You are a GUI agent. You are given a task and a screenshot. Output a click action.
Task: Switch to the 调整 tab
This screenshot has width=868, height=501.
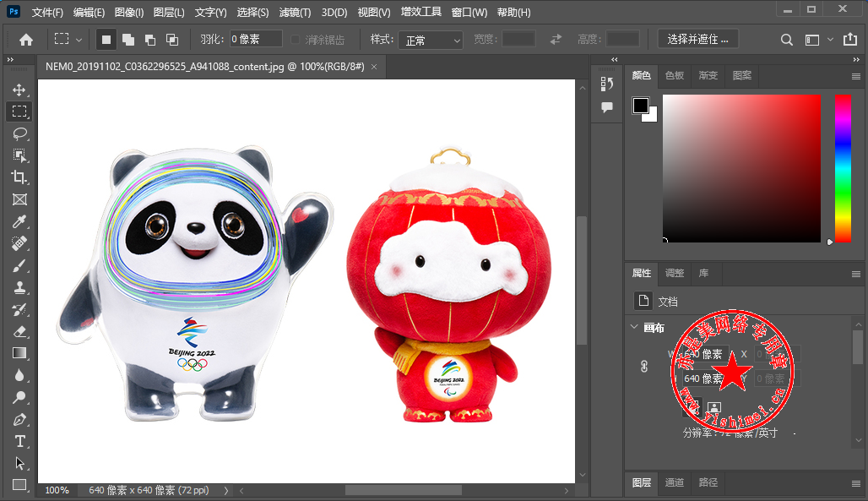pos(675,273)
